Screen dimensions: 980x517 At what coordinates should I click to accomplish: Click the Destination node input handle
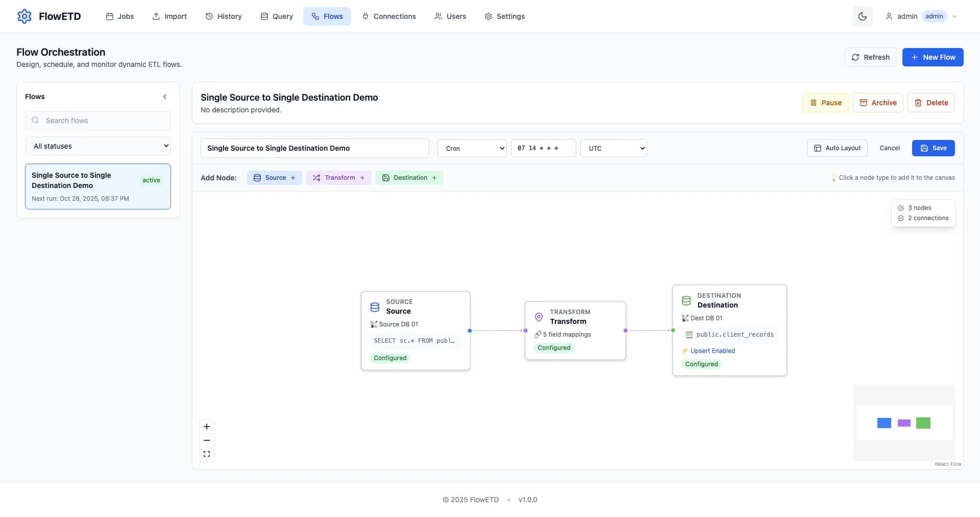(x=673, y=331)
